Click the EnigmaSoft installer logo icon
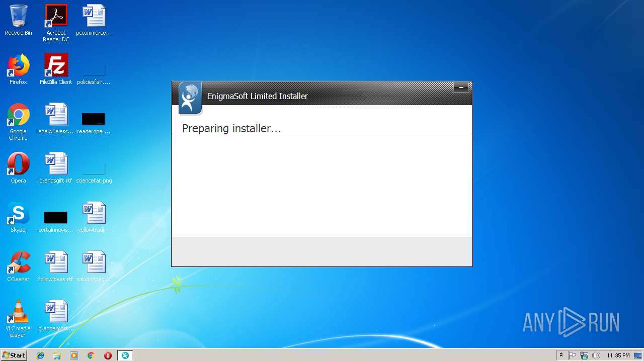Image resolution: width=644 pixels, height=362 pixels. (190, 98)
